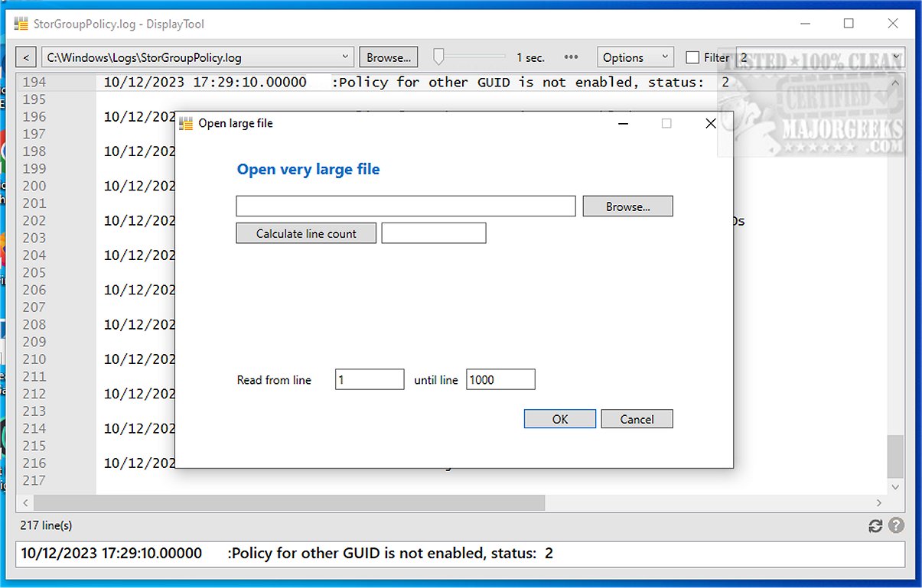Expand the log file path dropdown
The height and width of the screenshot is (588, 922).
point(346,57)
